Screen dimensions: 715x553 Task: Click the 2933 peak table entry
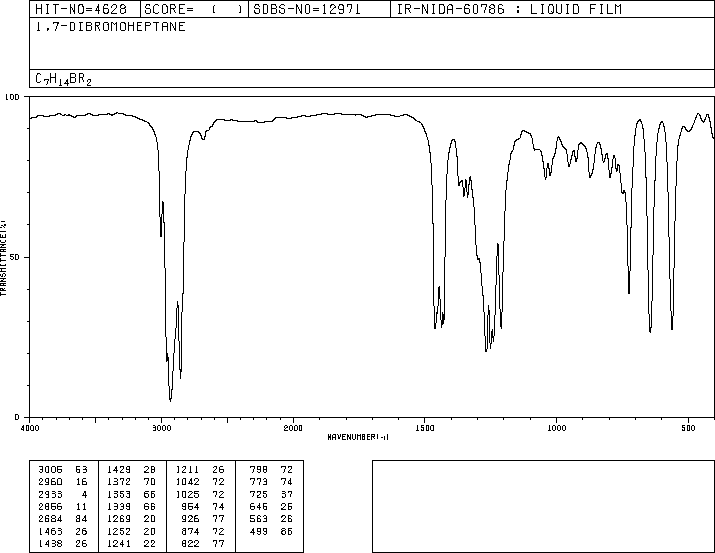coord(51,494)
